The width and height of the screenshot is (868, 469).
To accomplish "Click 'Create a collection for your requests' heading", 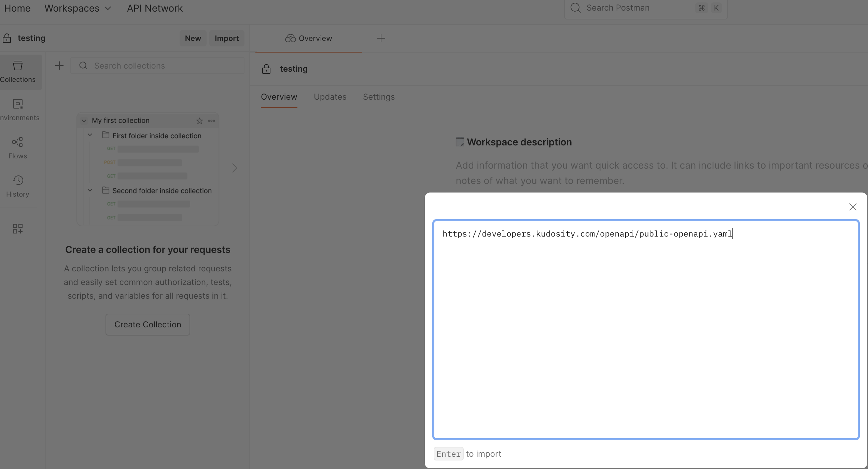I will [148, 250].
